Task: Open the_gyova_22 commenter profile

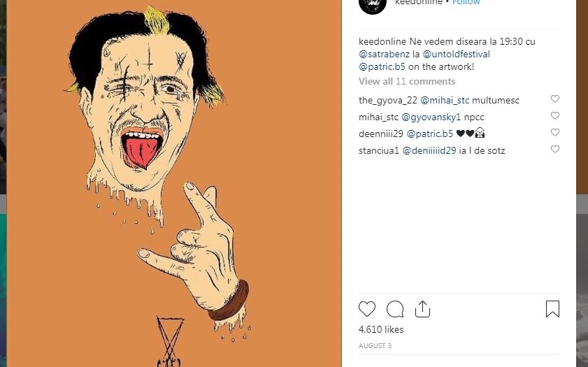Action: point(387,100)
